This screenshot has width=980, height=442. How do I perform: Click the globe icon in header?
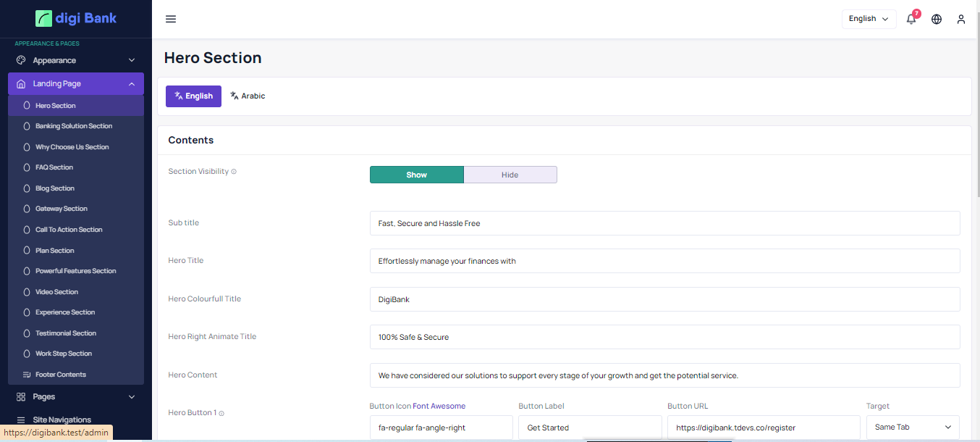coord(937,19)
